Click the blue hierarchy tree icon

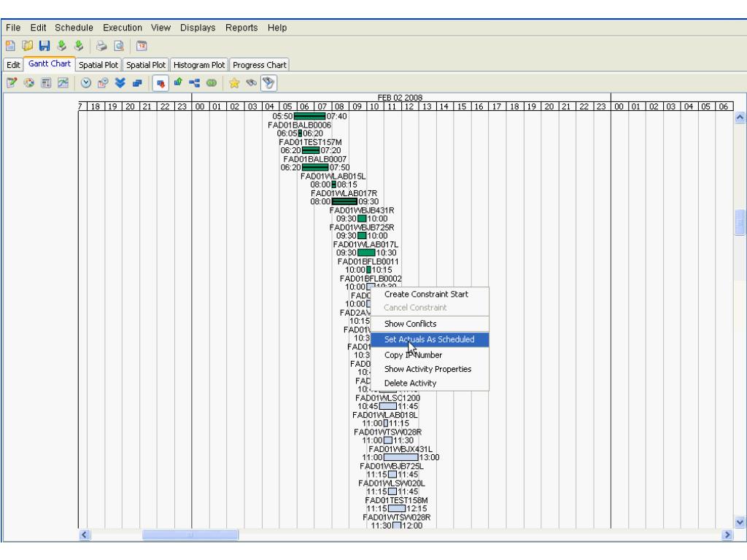[x=194, y=83]
